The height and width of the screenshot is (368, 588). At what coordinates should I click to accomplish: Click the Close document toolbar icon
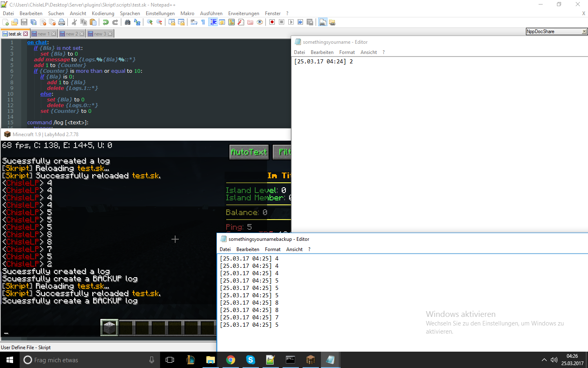click(43, 22)
